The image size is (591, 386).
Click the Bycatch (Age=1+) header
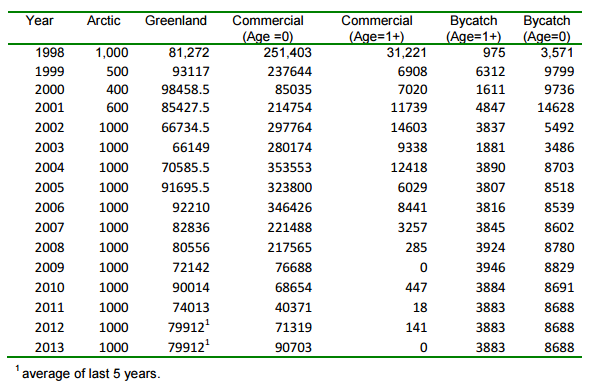tap(474, 29)
